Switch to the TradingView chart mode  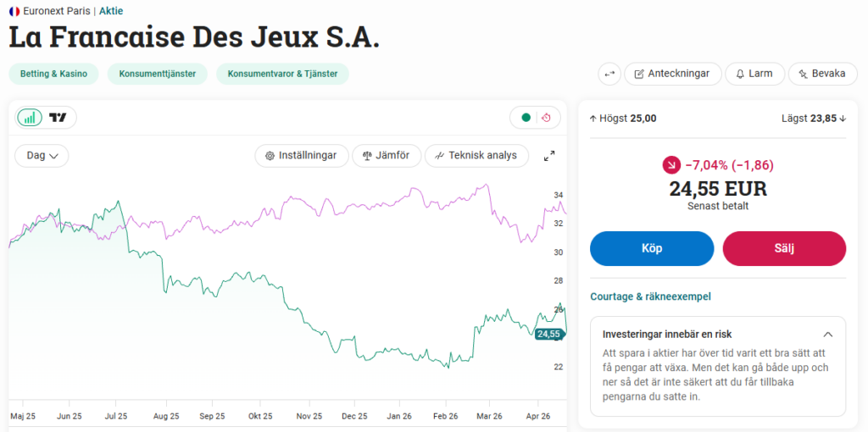(x=58, y=118)
